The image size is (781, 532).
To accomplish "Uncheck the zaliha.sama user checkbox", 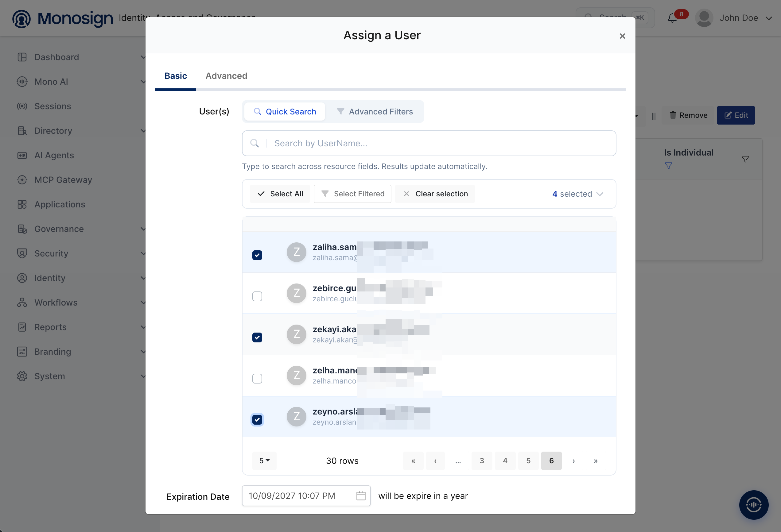I will pos(257,255).
